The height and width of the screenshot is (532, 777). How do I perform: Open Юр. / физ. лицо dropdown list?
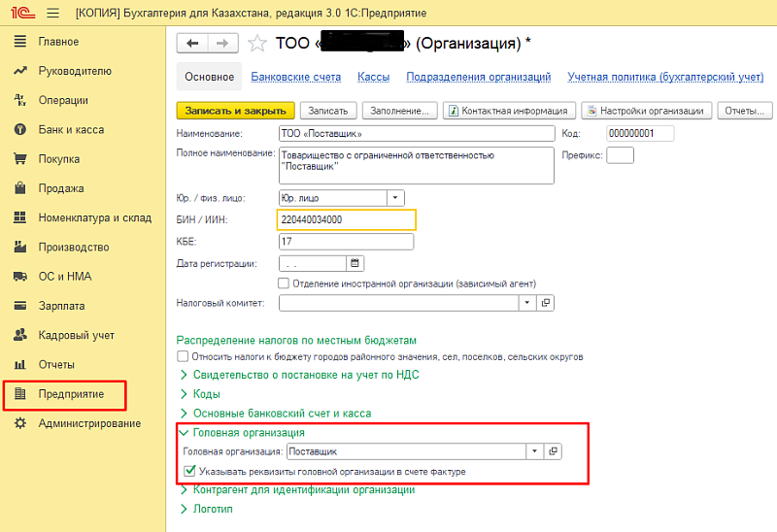[x=395, y=197]
